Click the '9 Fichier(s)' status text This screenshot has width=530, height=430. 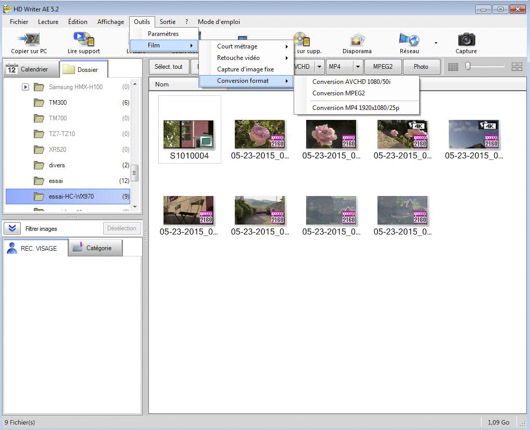(20, 422)
